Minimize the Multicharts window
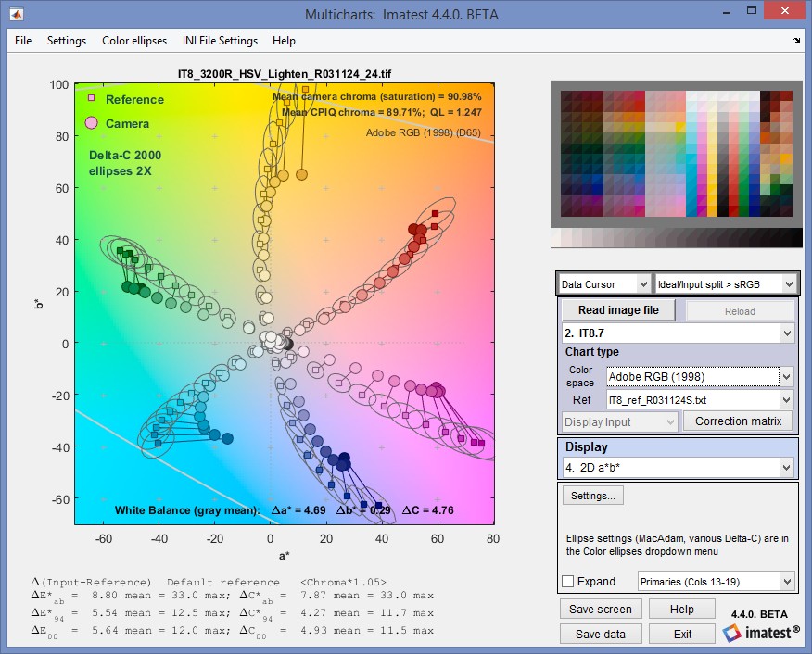The image size is (812, 654). coord(727,11)
